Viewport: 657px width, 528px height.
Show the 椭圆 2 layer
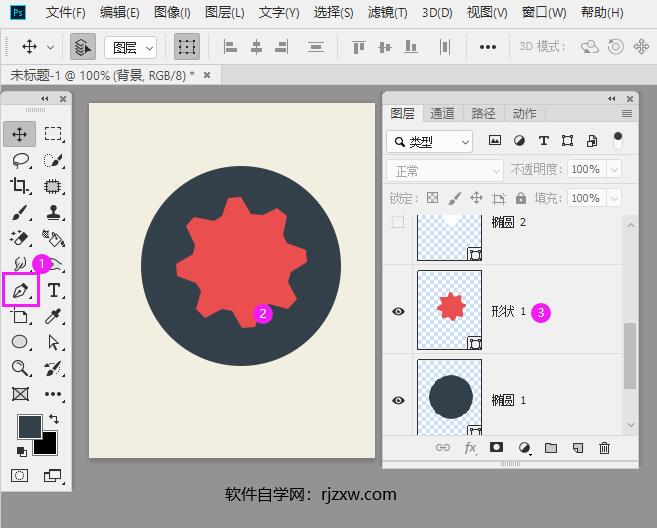coord(398,222)
